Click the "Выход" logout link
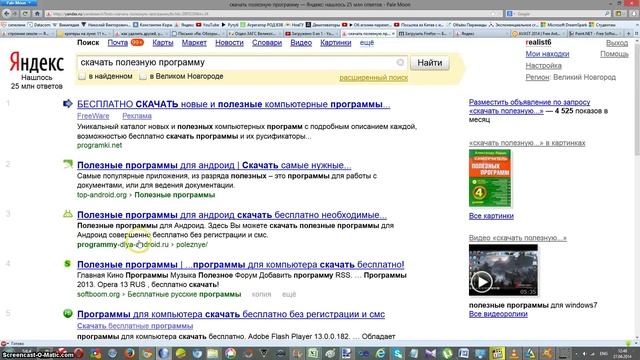Viewport: 640px width, 360px height. [x=617, y=43]
